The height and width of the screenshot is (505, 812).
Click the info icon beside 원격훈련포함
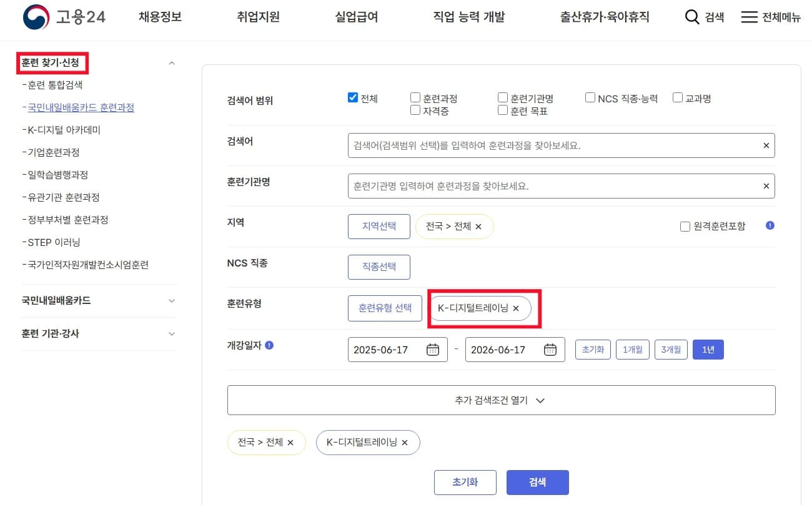(x=770, y=226)
